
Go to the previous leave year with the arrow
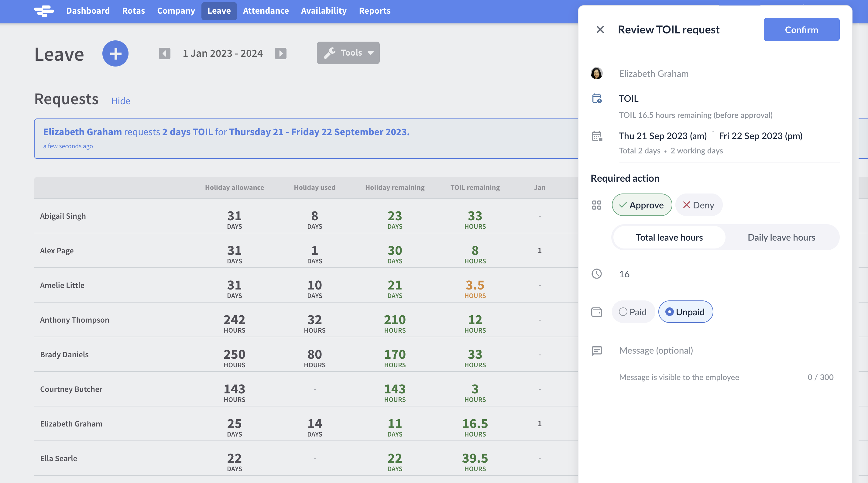[x=164, y=53]
